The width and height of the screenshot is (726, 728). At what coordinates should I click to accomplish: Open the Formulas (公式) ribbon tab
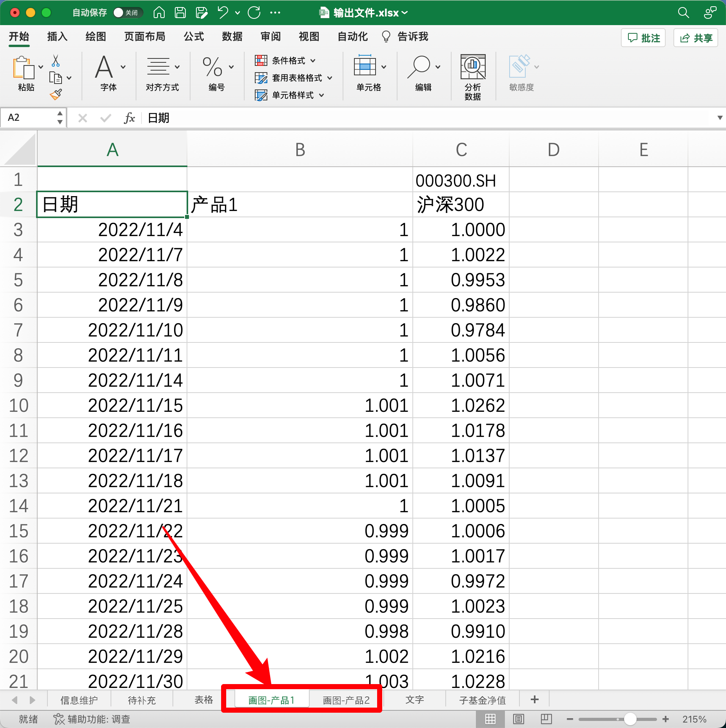click(x=194, y=36)
